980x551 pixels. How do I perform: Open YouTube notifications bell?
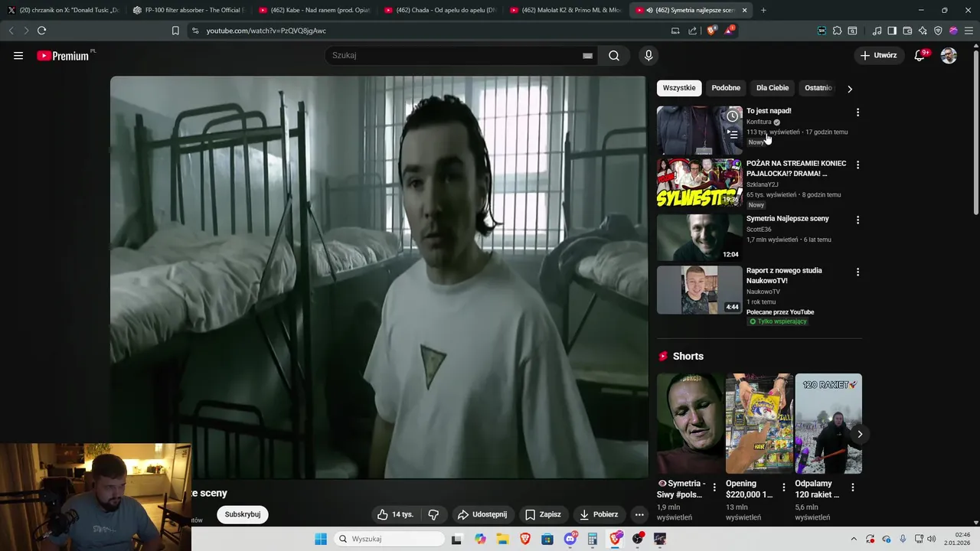[920, 55]
